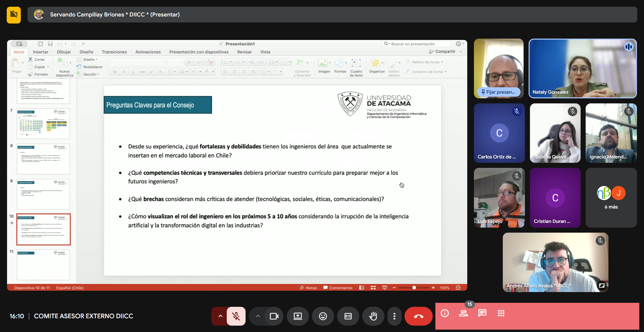Click yellow presentation icon at top left

coord(14,15)
